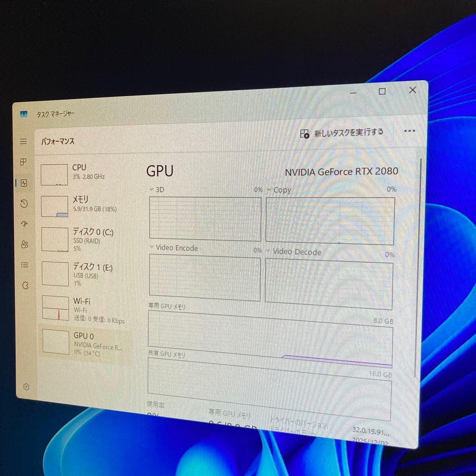The image size is (476, 476).
Task: Collapse the Video Decode graph
Action: (x=269, y=252)
